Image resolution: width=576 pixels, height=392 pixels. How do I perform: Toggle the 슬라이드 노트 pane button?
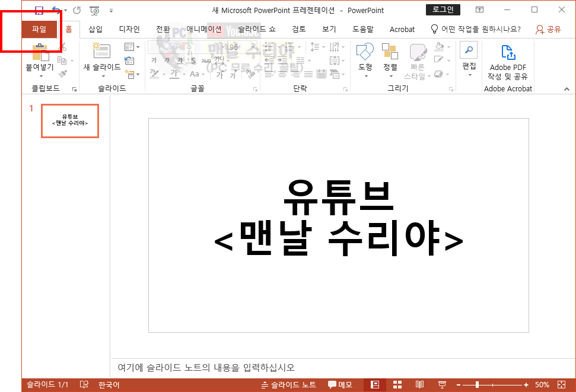(288, 385)
